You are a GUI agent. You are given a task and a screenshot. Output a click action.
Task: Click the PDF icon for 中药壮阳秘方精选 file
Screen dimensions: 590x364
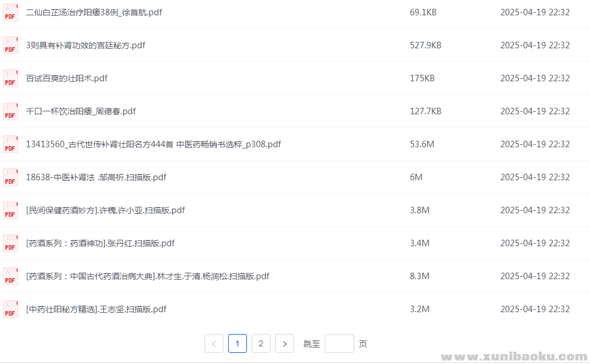pyautogui.click(x=11, y=309)
